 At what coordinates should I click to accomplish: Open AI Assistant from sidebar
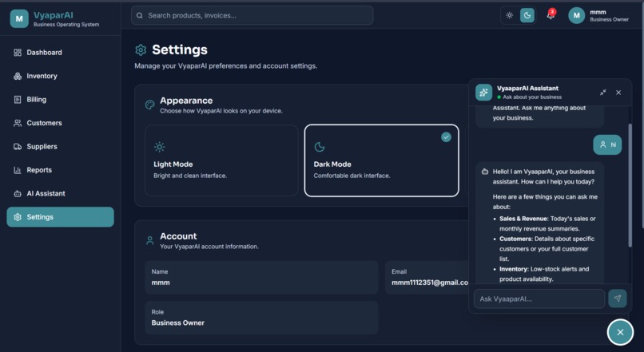tap(60, 193)
